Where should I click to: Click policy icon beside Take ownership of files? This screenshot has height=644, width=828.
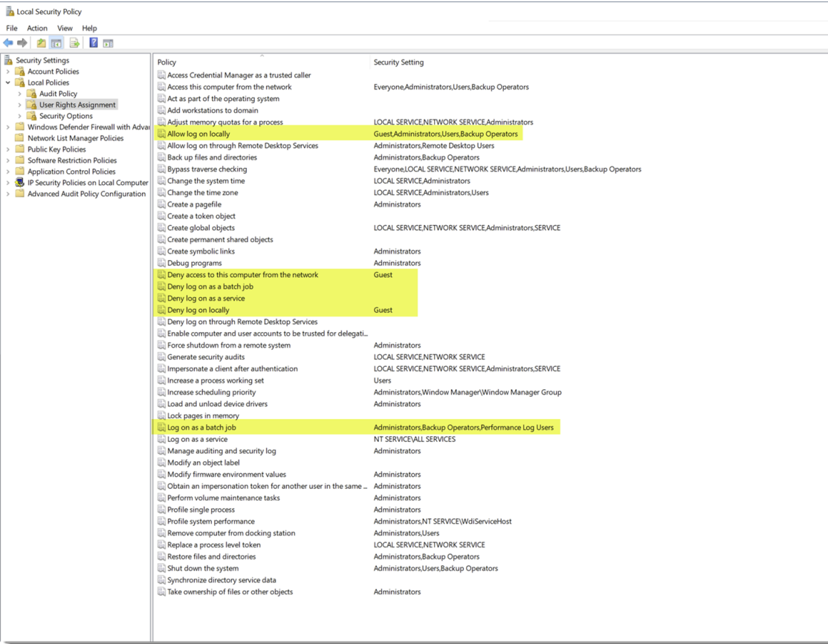coord(161,592)
